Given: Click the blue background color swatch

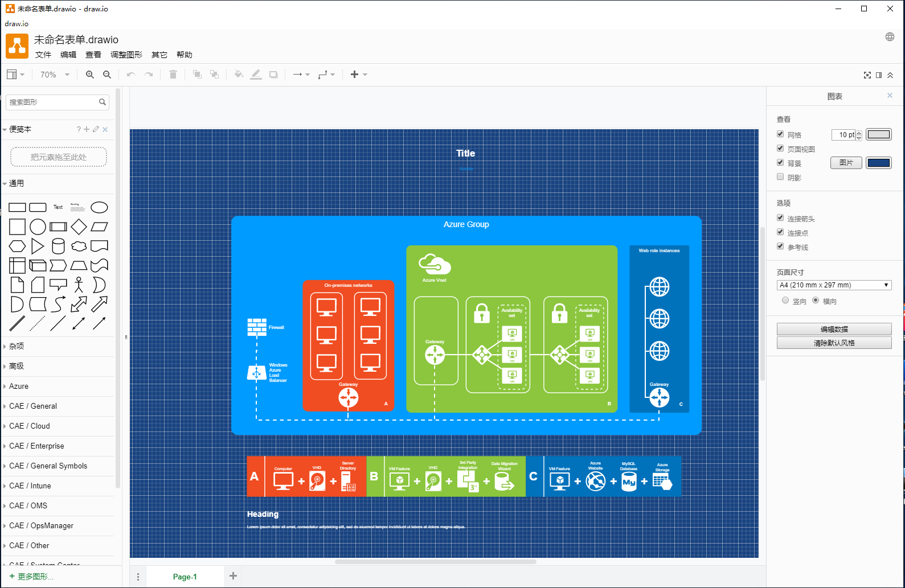Looking at the screenshot, I should (879, 163).
